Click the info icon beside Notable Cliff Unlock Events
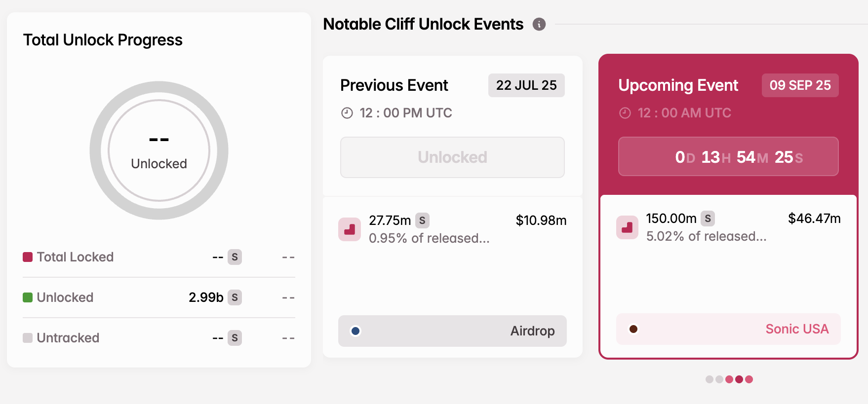The image size is (868, 404). pos(539,24)
